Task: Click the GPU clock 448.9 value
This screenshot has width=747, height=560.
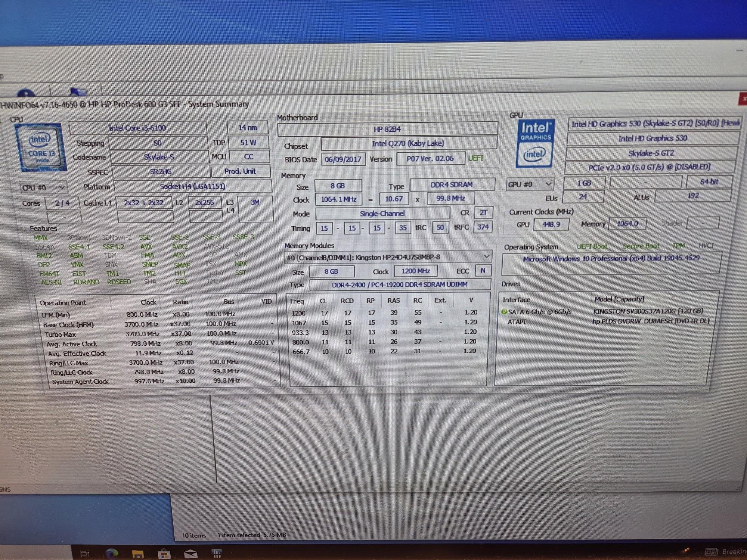Action: click(x=551, y=224)
